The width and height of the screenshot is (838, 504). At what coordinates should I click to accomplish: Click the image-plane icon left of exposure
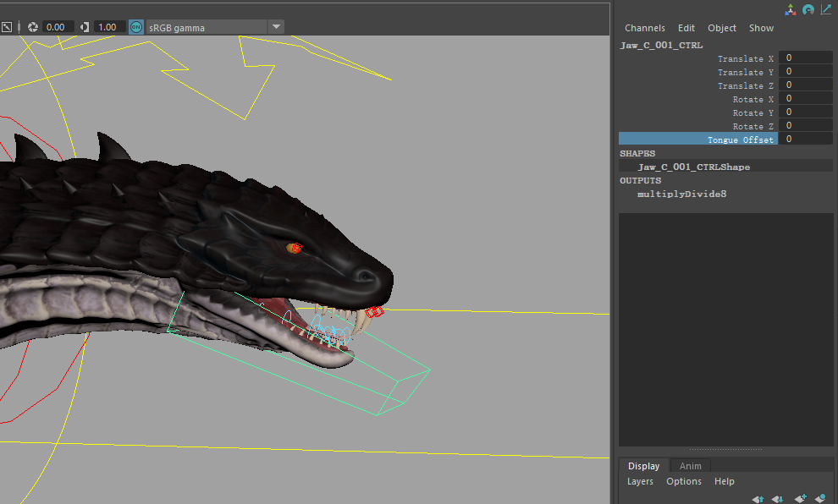pos(7,27)
